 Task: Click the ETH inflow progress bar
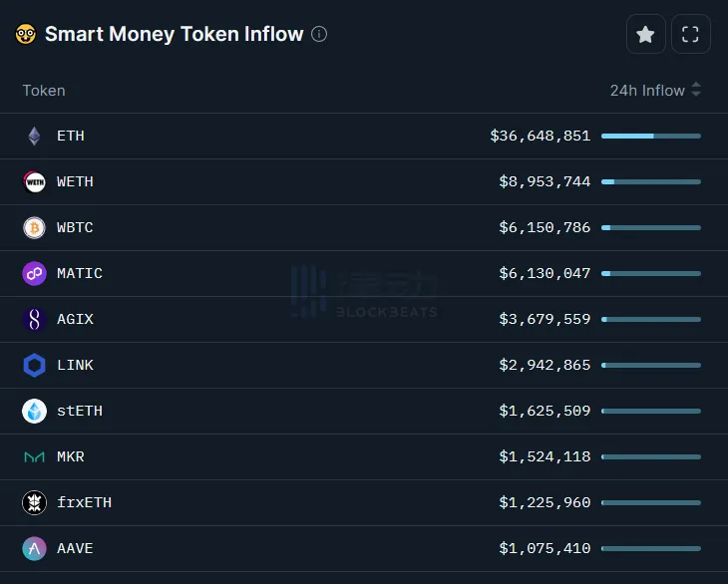[x=650, y=136]
